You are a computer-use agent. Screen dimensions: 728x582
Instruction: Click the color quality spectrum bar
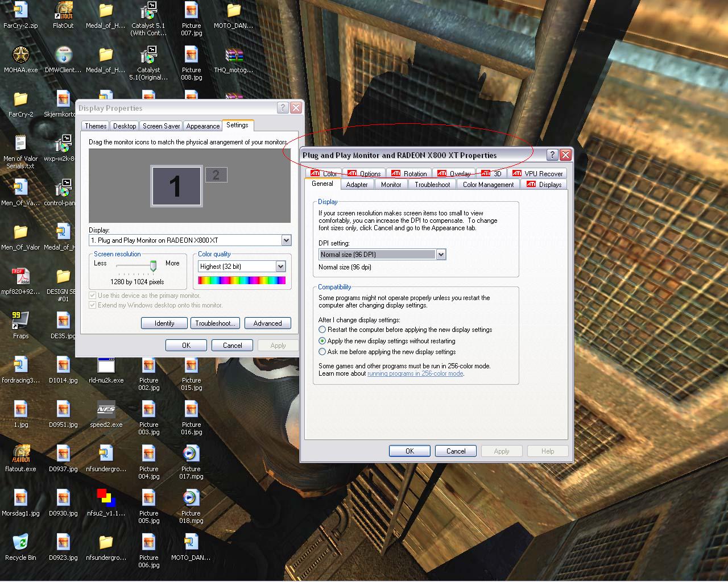coord(242,280)
